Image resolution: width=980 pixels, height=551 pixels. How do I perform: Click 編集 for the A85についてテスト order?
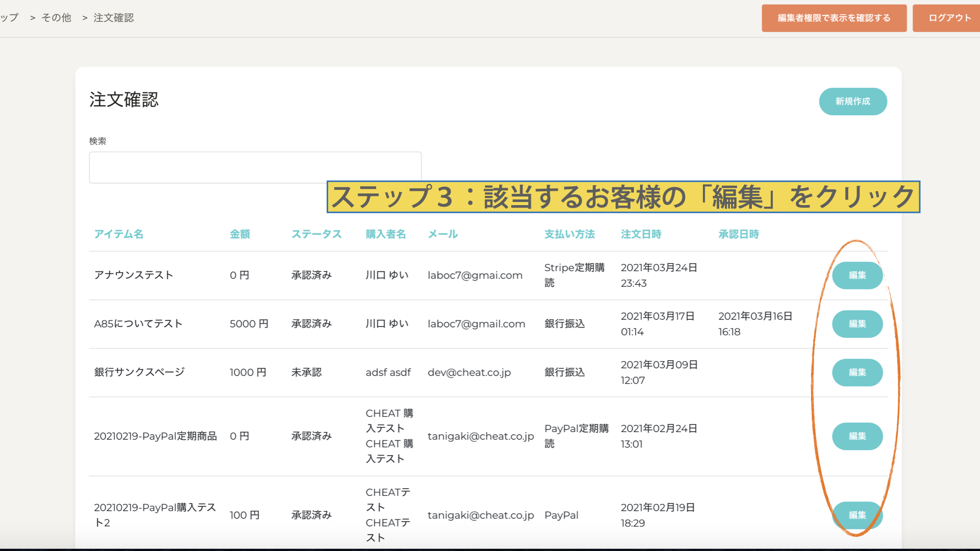click(856, 324)
